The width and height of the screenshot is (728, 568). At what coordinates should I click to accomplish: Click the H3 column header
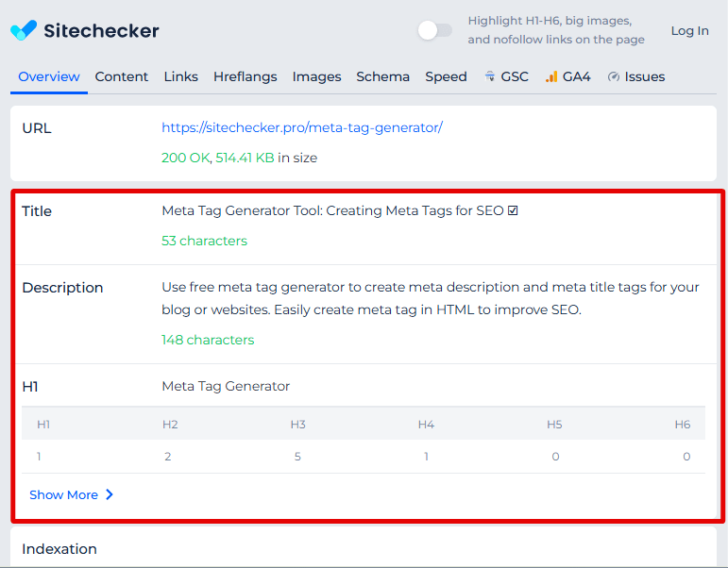coord(297,425)
